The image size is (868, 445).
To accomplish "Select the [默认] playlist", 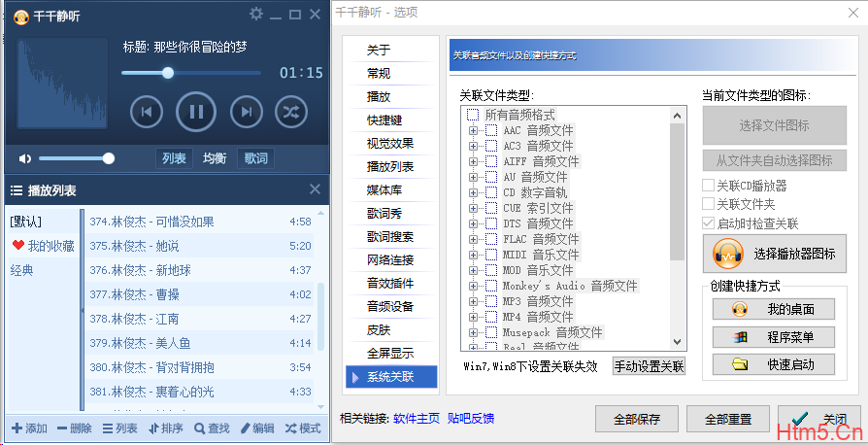I will [26, 222].
